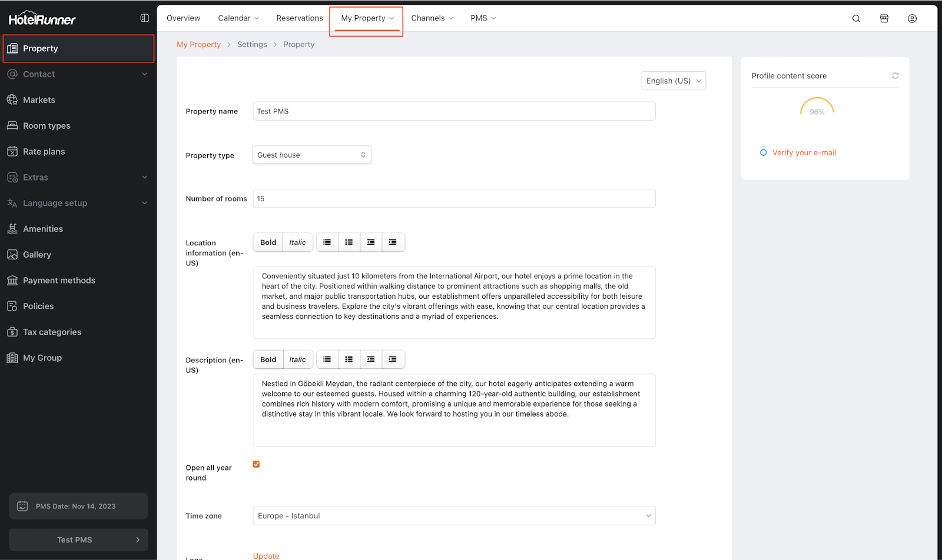Open the Channels menu
Image resolution: width=942 pixels, height=560 pixels.
point(432,18)
